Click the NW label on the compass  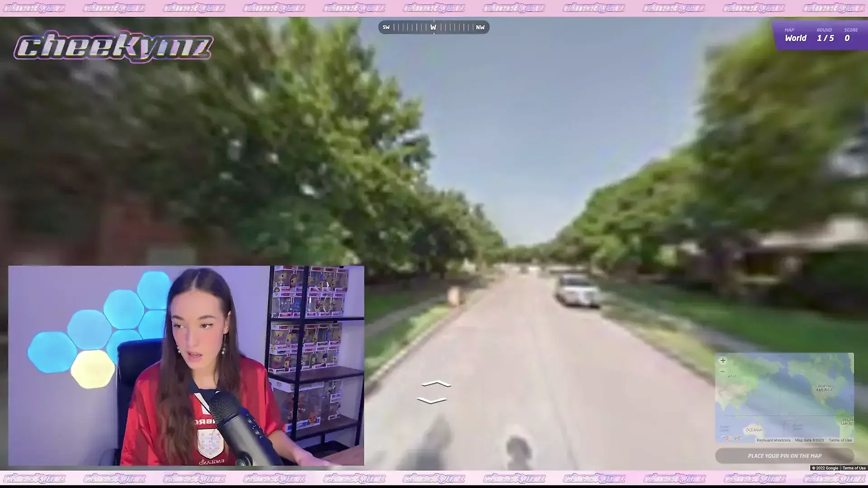pyautogui.click(x=480, y=28)
